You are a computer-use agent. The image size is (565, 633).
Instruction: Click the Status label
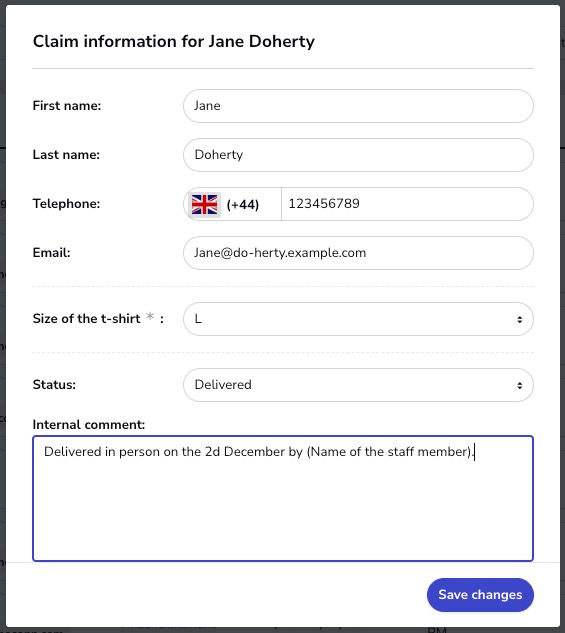pyautogui.click(x=54, y=385)
